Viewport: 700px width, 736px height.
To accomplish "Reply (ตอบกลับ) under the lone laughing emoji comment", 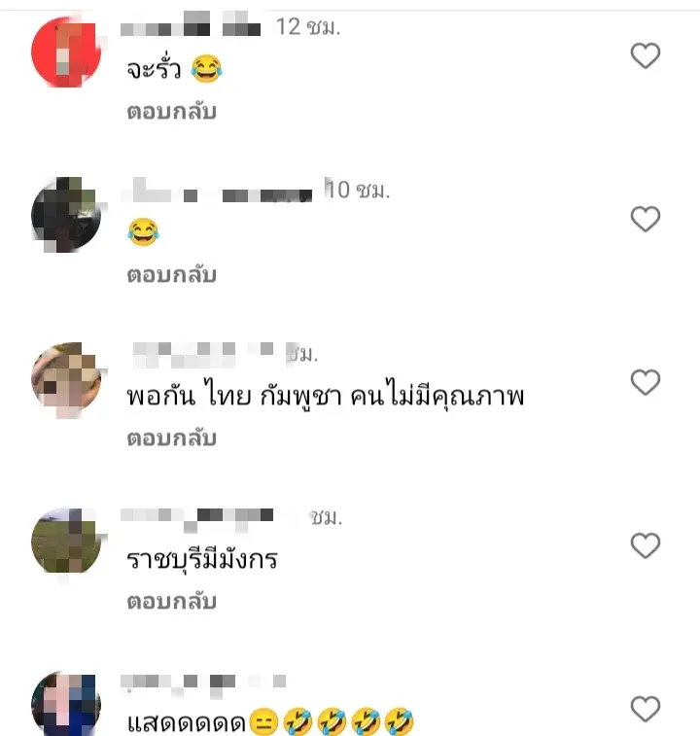I will pyautogui.click(x=171, y=275).
